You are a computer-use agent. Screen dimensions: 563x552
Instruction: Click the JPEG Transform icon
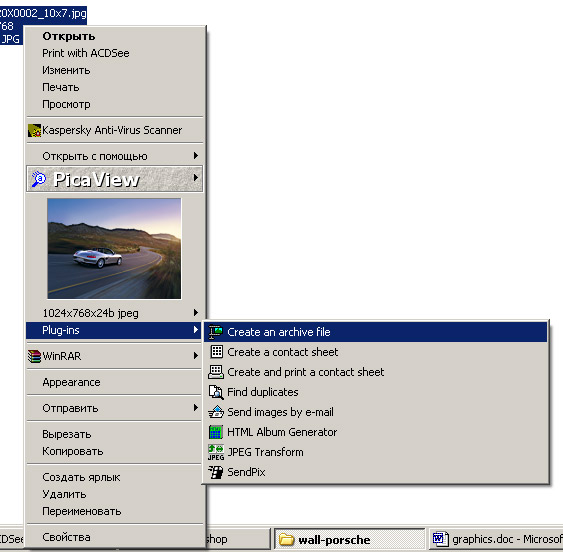point(216,452)
